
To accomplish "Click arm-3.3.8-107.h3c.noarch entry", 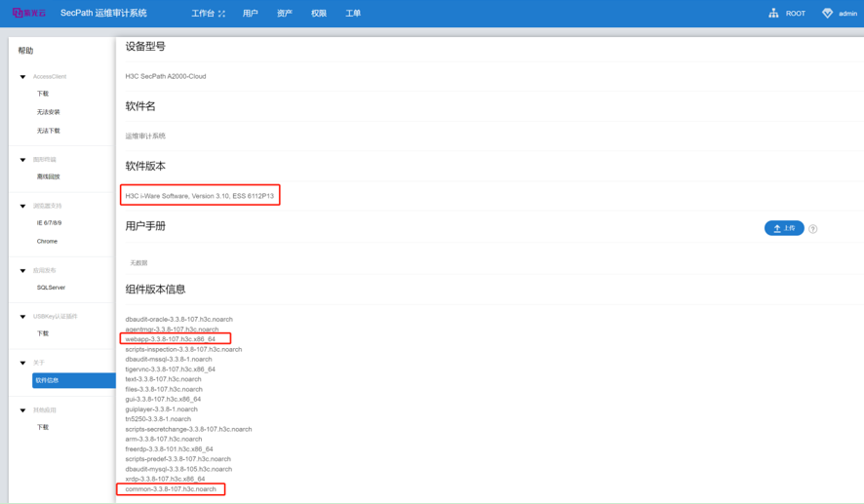I will [163, 439].
